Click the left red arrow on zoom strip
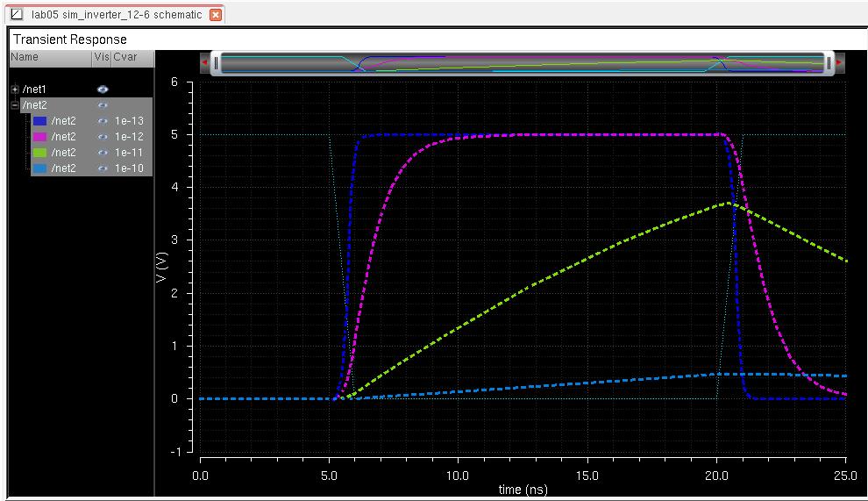 205,63
